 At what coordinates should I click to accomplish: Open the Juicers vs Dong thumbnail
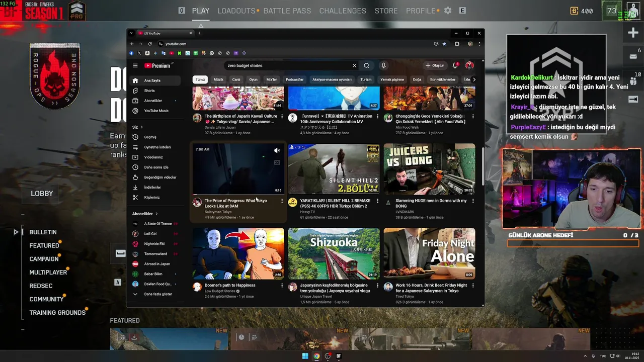429,169
